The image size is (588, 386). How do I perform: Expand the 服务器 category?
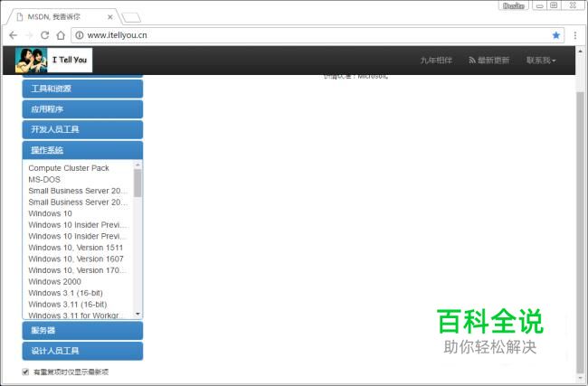point(82,331)
